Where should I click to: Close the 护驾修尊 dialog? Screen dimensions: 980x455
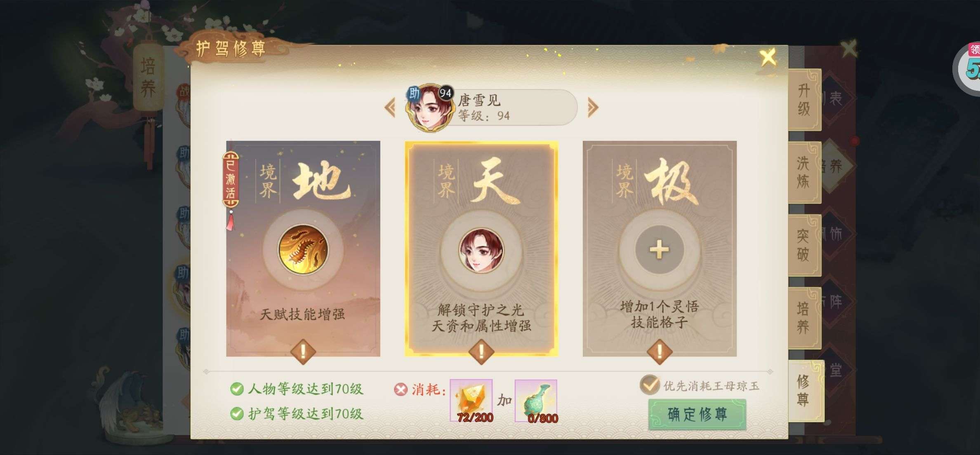pyautogui.click(x=768, y=57)
